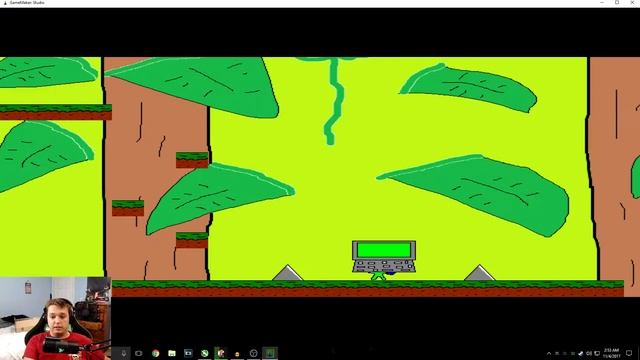The width and height of the screenshot is (640, 360).
Task: Open Google Chrome from the taskbar
Action: pos(156,353)
